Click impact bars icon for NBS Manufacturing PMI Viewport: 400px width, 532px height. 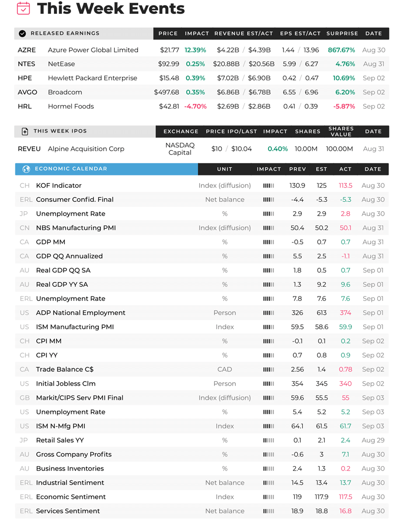pyautogui.click(x=268, y=228)
